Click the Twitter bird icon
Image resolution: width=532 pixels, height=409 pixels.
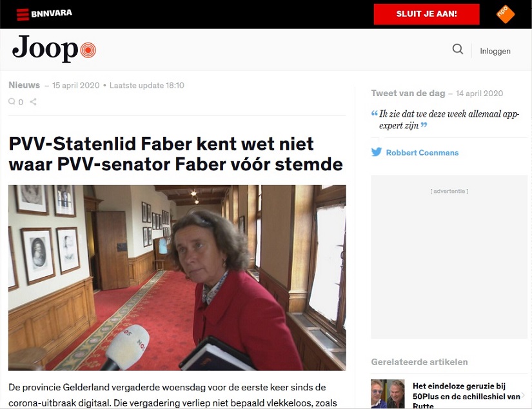point(376,152)
